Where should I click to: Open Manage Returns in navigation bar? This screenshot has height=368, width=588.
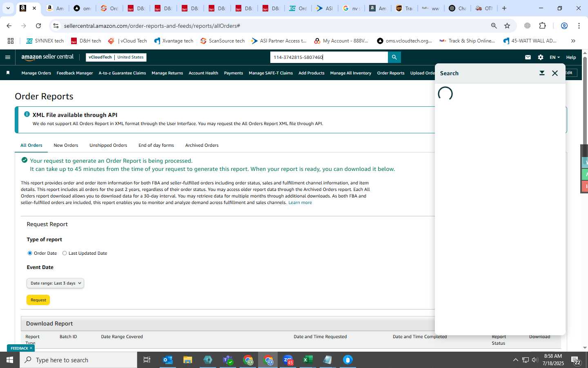pyautogui.click(x=167, y=73)
